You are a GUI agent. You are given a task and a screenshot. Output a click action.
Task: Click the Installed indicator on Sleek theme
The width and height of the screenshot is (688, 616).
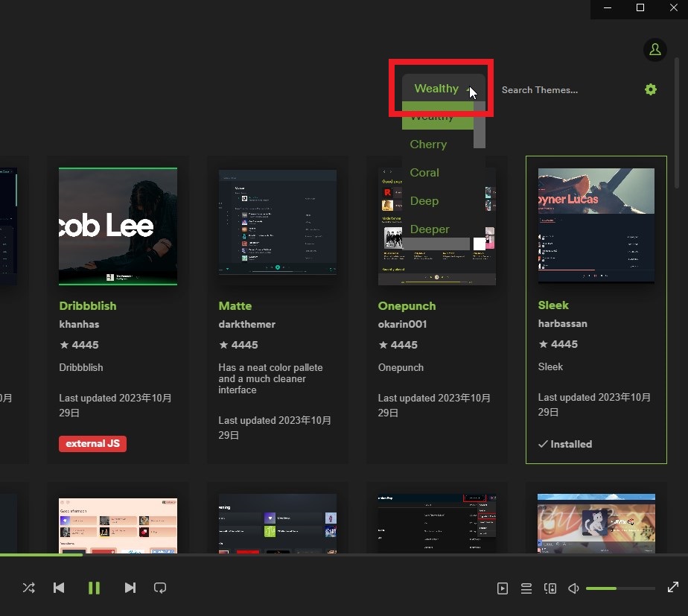566,444
